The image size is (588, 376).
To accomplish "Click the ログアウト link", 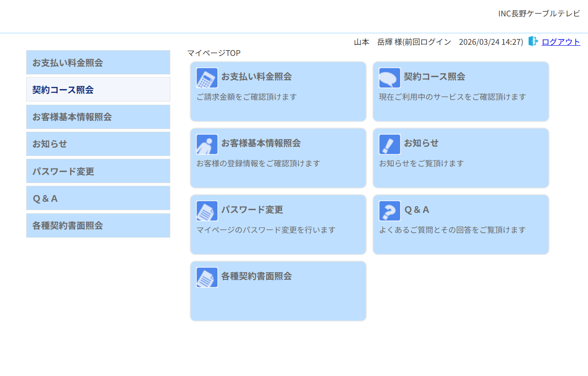I will click(561, 42).
